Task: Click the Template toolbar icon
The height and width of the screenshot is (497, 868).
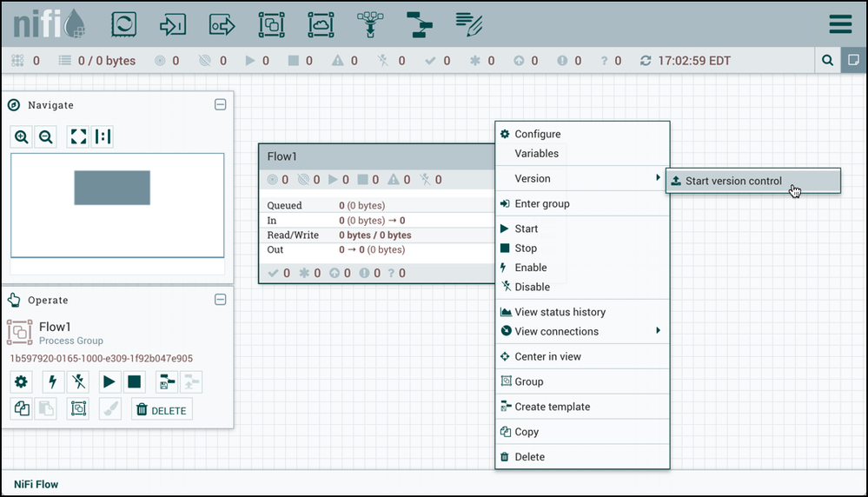Action: point(421,24)
